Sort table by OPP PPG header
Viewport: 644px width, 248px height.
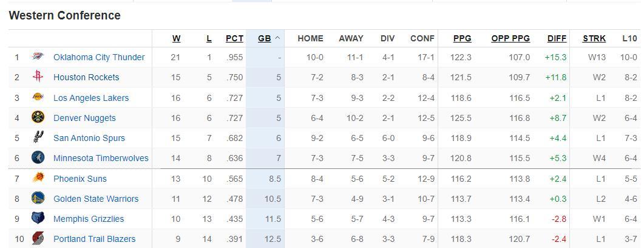pyautogui.click(x=510, y=38)
